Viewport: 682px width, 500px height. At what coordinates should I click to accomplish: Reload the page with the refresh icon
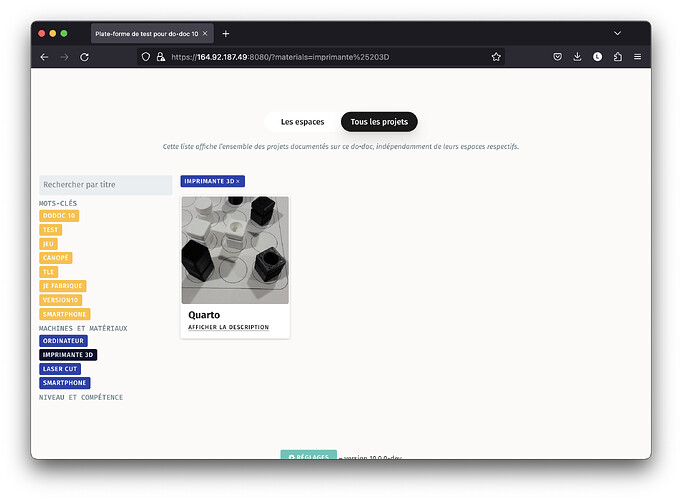tap(84, 57)
